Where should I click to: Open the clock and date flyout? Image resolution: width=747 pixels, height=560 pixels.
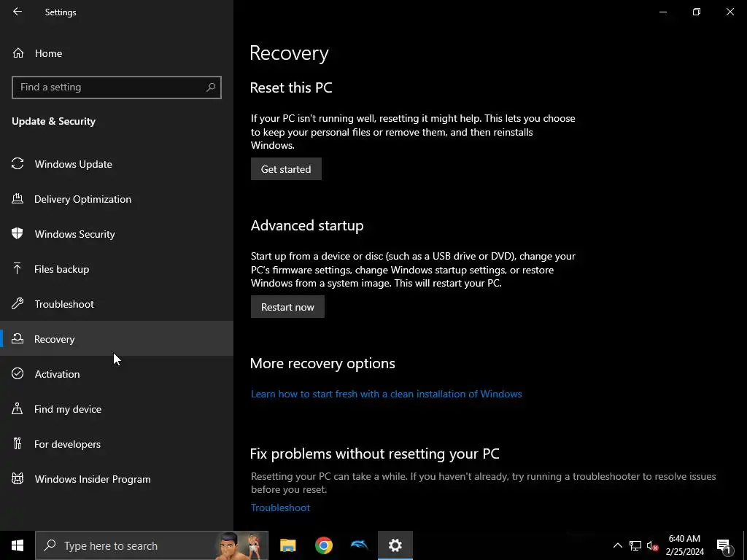684,545
